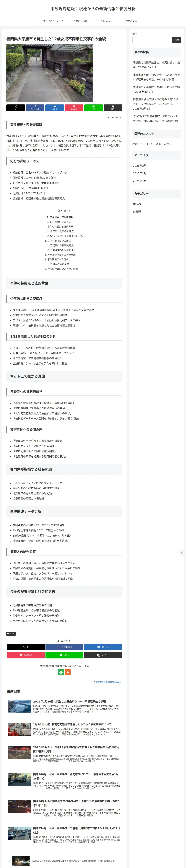Click NEWS label on featured image
The height and width of the screenshot is (868, 186).
point(11,47)
